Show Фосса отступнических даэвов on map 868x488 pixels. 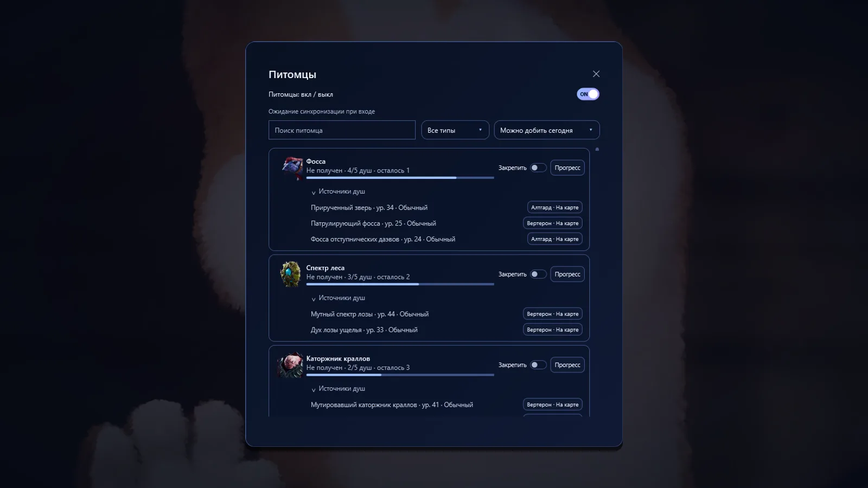point(554,239)
